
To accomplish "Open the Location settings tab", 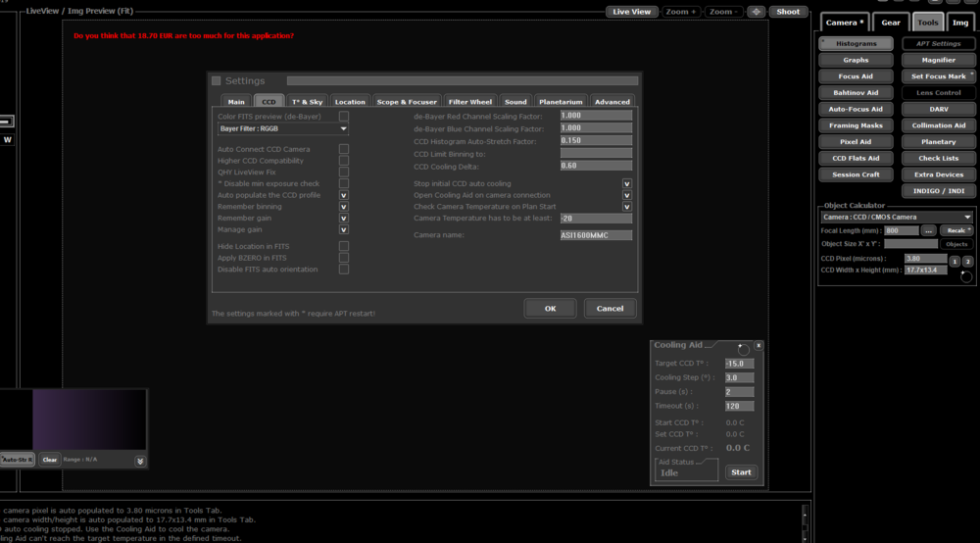I will (x=350, y=102).
